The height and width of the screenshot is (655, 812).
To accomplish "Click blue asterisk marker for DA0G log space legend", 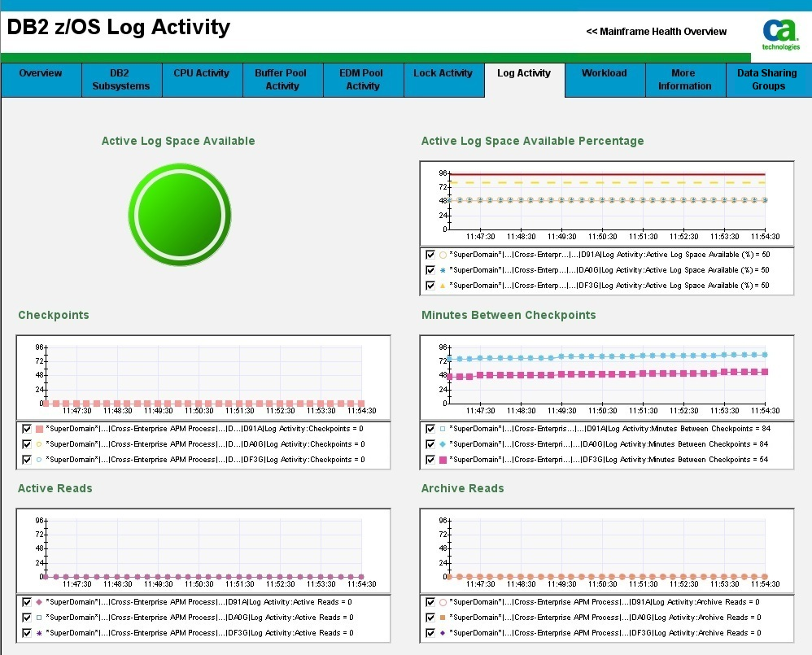I will tap(443, 270).
